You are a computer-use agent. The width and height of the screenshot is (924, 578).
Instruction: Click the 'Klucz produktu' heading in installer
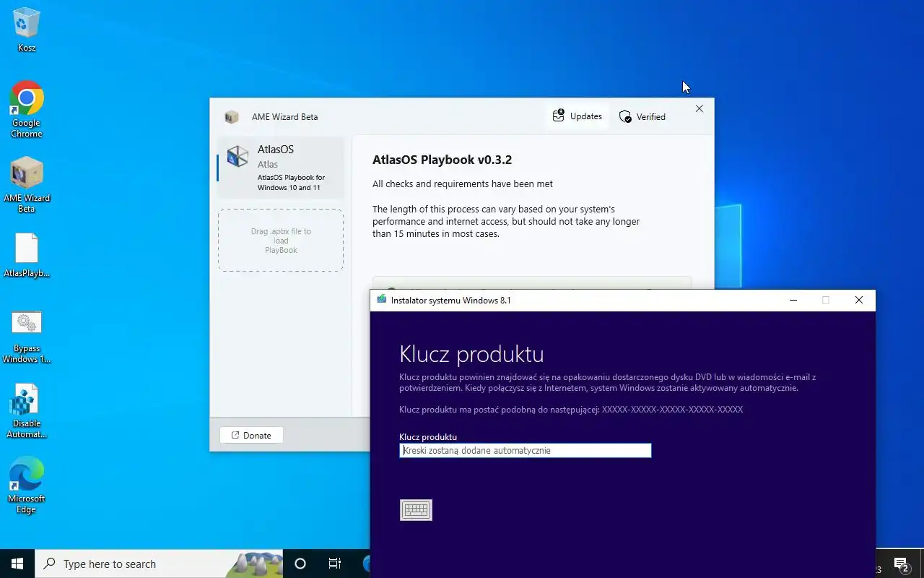[471, 354]
